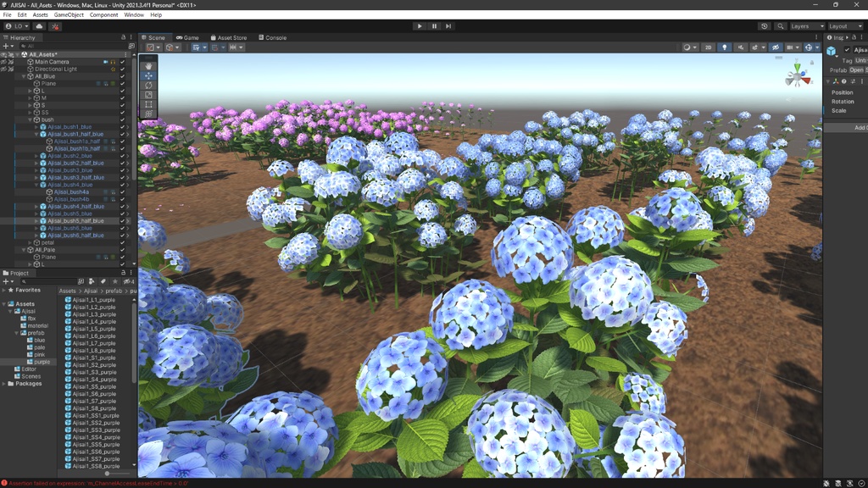
Task: Switch to the Asset Store tab
Action: pyautogui.click(x=229, y=37)
